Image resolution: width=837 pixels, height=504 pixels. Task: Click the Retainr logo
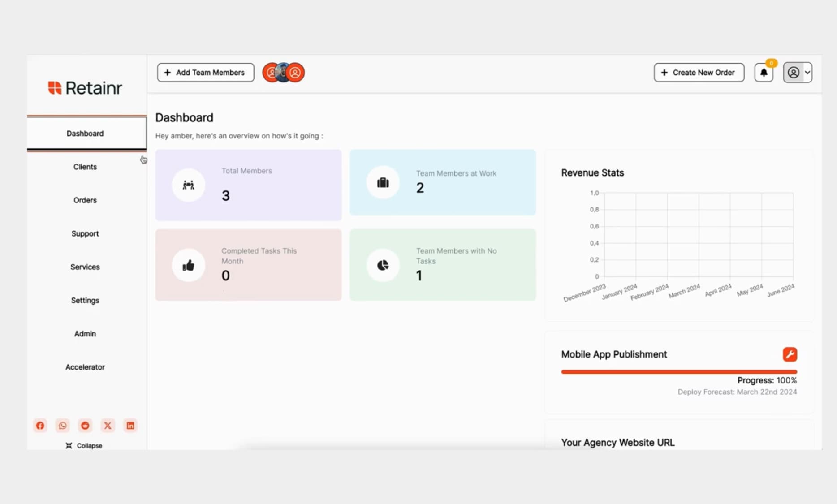point(85,88)
